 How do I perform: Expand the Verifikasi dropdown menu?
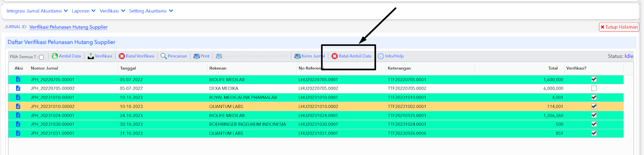point(112,11)
